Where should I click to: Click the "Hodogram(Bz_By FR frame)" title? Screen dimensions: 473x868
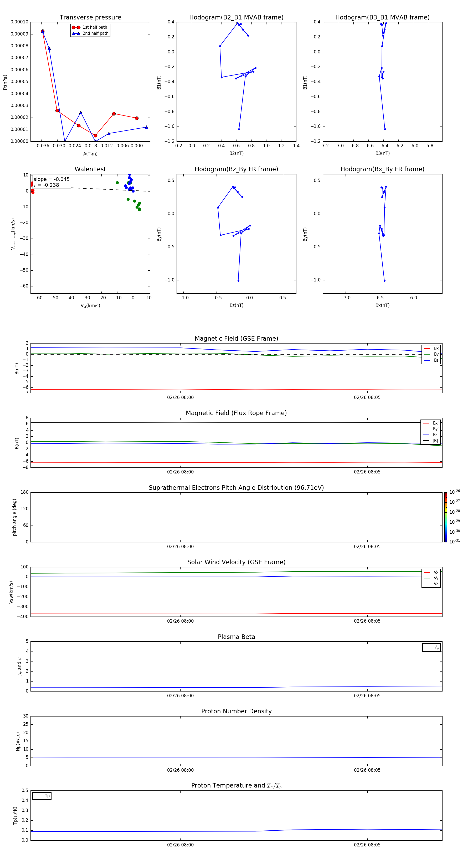[x=236, y=169]
